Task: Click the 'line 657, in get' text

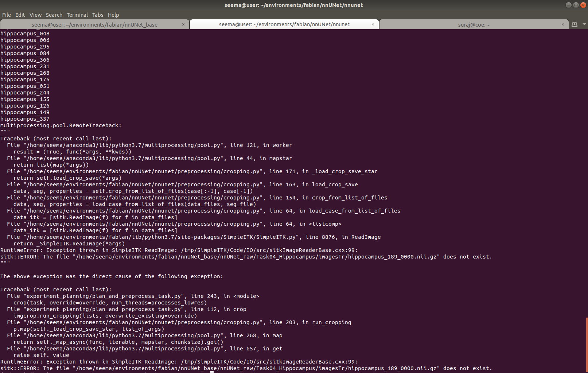Action: coord(256,349)
